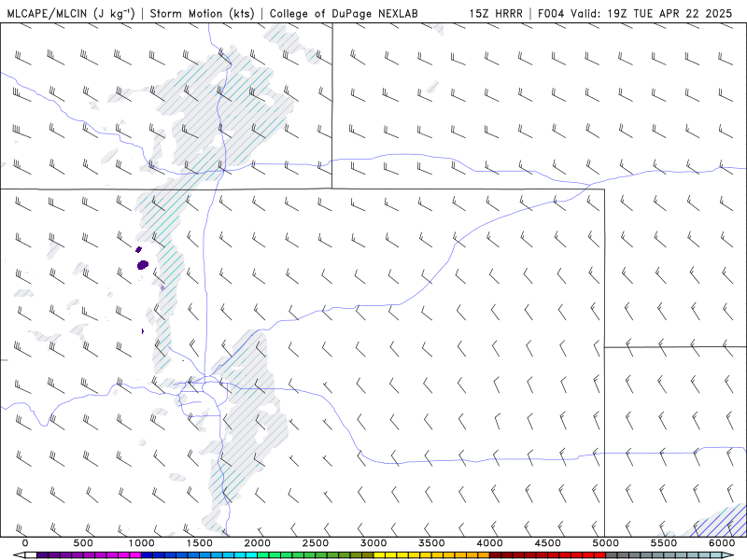This screenshot has height=560, width=747.
Task: Click the College of DuPage NEXLAB text
Action: (x=344, y=13)
